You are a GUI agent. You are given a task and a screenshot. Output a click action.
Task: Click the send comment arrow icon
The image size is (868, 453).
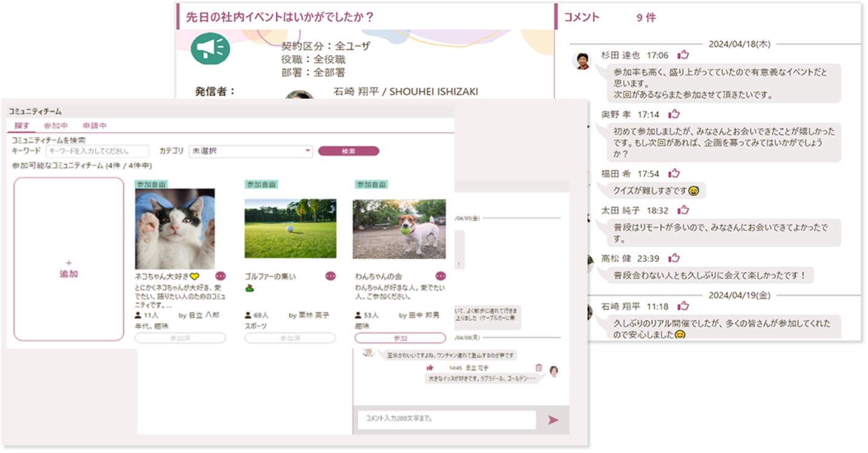tap(552, 420)
